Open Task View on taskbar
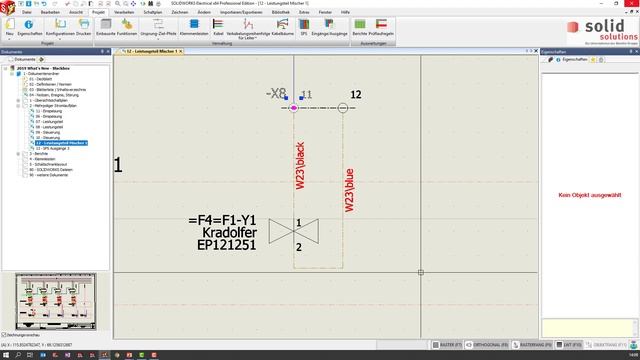 coord(30,355)
